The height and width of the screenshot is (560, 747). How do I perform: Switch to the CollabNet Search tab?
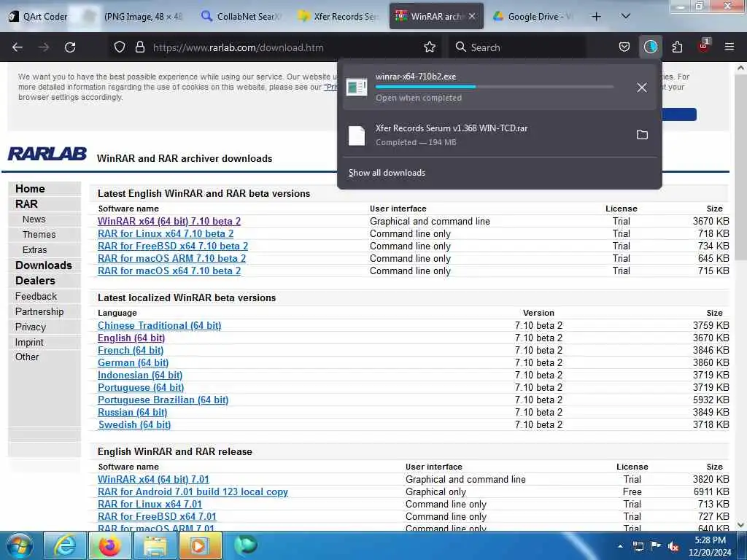tap(241, 16)
